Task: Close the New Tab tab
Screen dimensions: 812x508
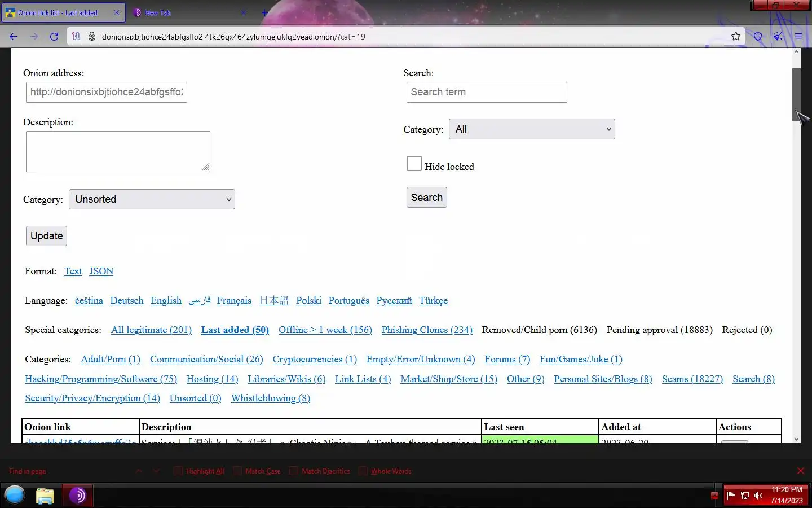Action: click(244, 12)
